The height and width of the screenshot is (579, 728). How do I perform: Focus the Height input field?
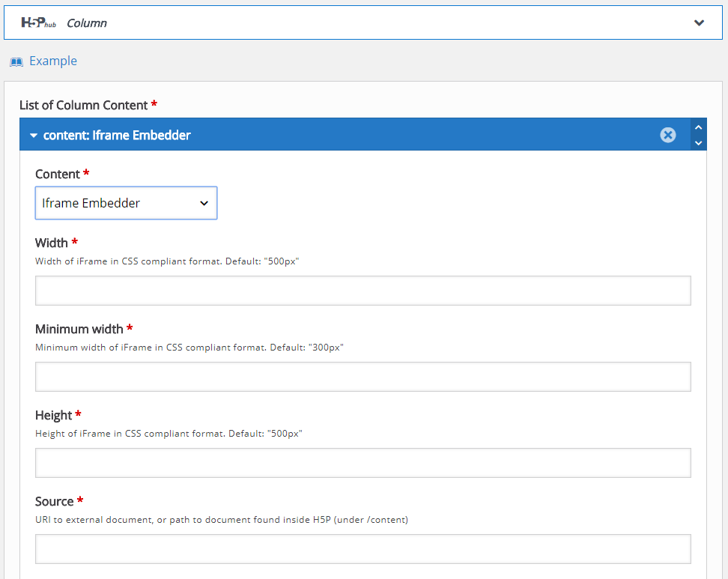click(363, 462)
